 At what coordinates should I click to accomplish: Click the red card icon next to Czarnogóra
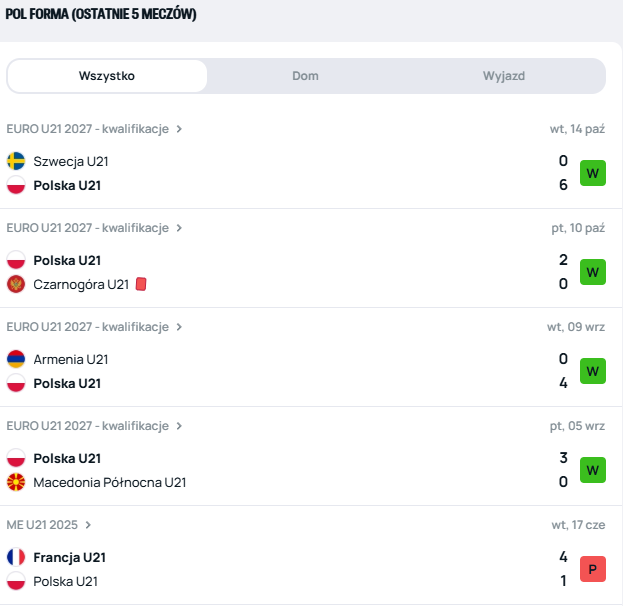[x=141, y=284]
